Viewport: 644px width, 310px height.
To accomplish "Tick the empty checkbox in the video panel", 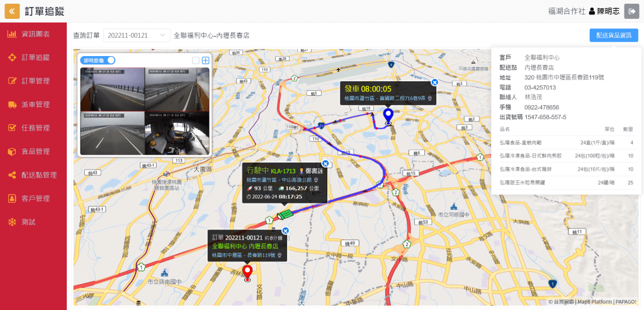I will [x=196, y=60].
